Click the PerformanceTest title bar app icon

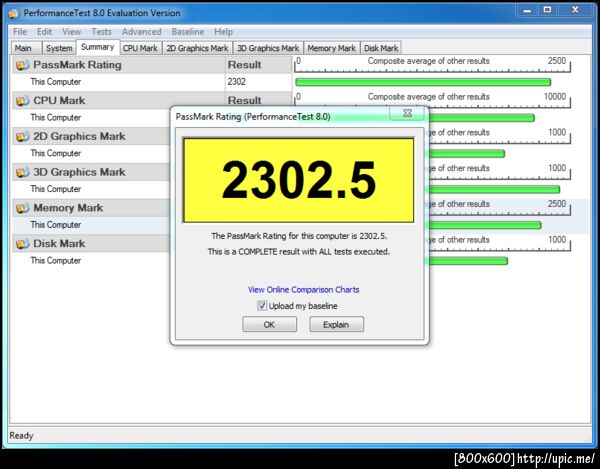[13, 13]
